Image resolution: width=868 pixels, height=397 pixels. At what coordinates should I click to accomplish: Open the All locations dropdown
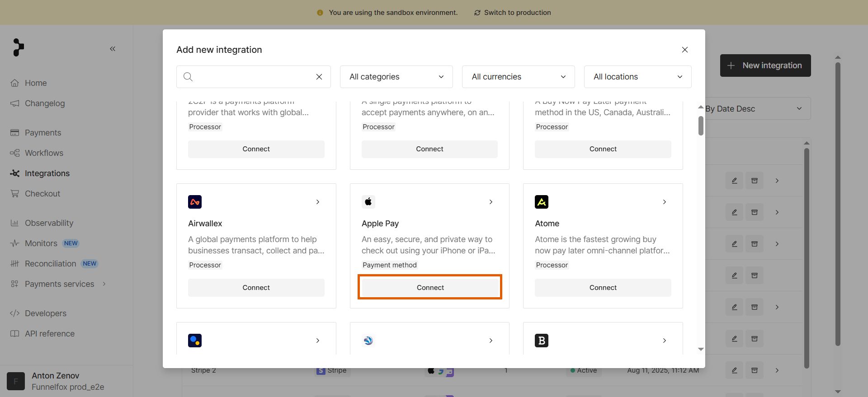coord(638,77)
